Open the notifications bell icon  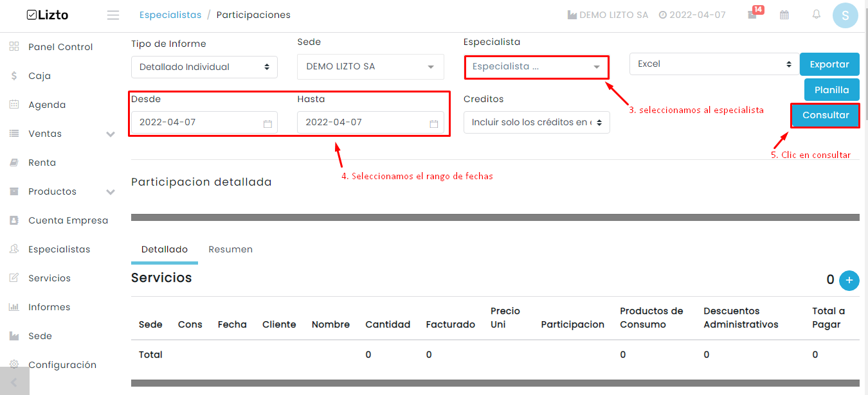click(817, 15)
